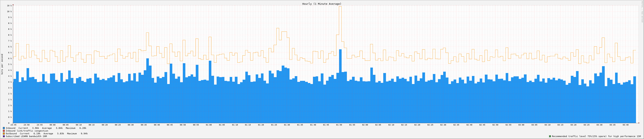This screenshot has height=139, width=644.
Task: Click the purple Subscribed LEARN bandwidth marker
Action: (4, 136)
